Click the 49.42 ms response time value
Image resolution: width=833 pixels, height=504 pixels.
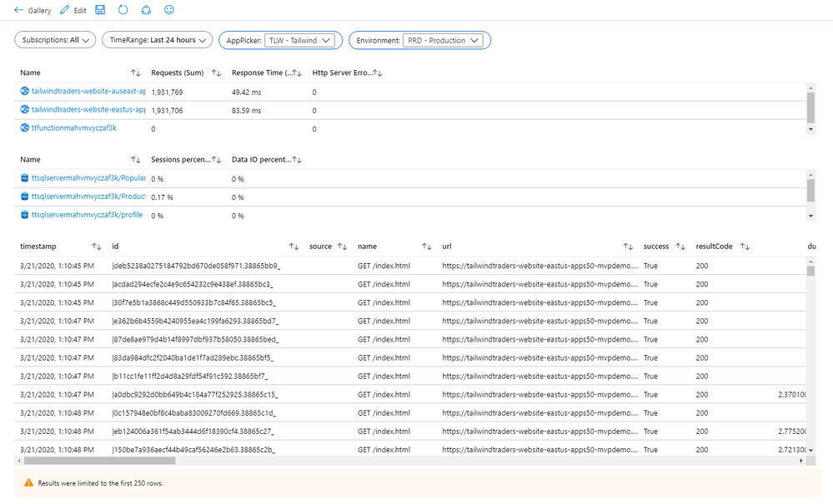247,92
